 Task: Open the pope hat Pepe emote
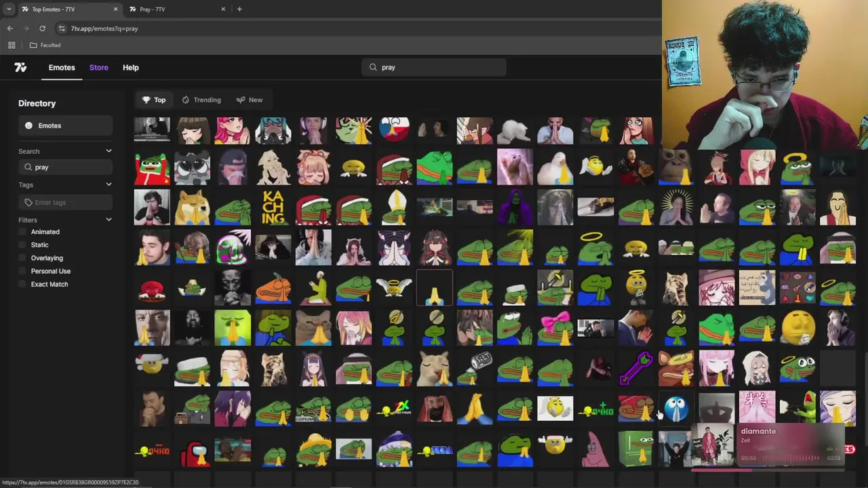(394, 207)
